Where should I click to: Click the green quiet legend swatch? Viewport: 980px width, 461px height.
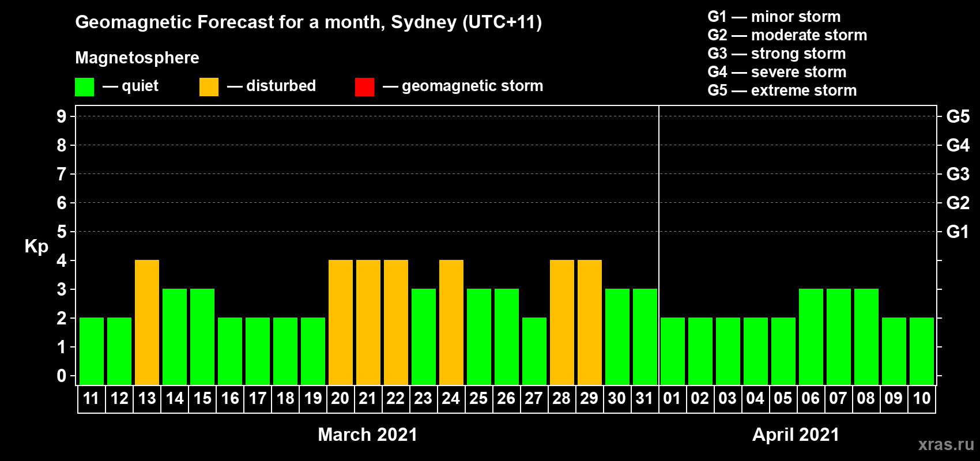point(84,87)
